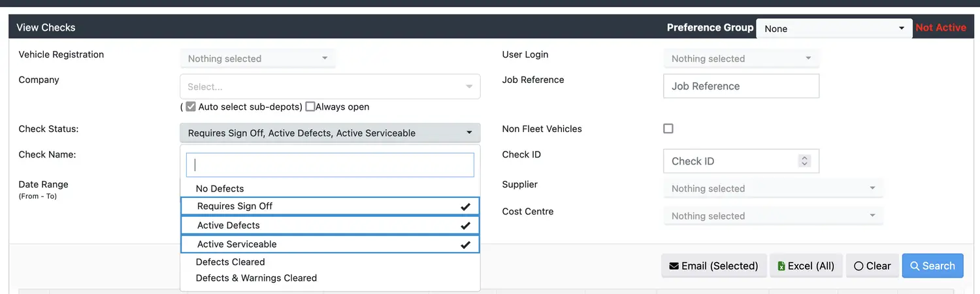Deselect the Active Defects option

click(x=330, y=225)
